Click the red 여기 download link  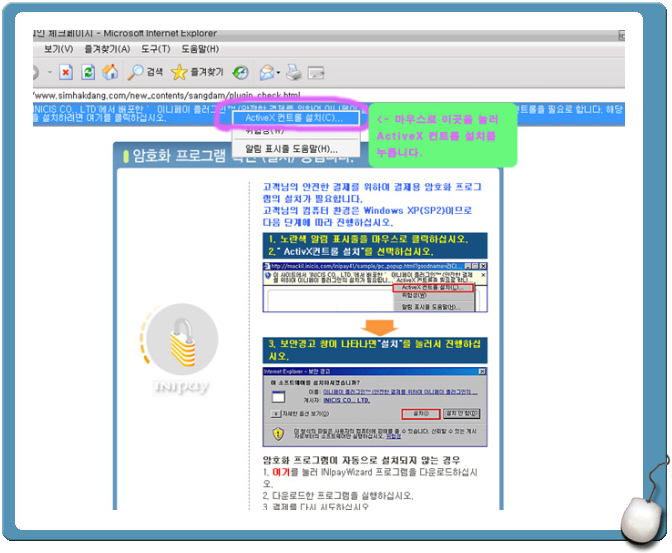click(x=283, y=470)
